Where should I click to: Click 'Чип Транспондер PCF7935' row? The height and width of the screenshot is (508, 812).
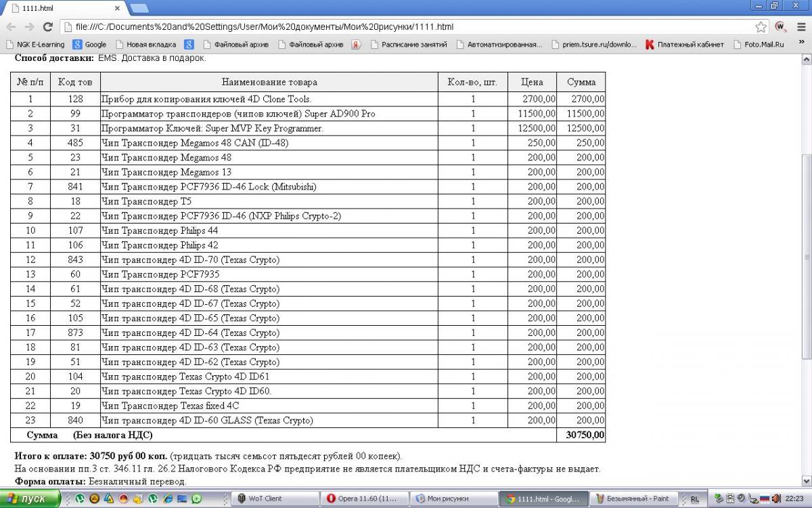[x=308, y=274]
